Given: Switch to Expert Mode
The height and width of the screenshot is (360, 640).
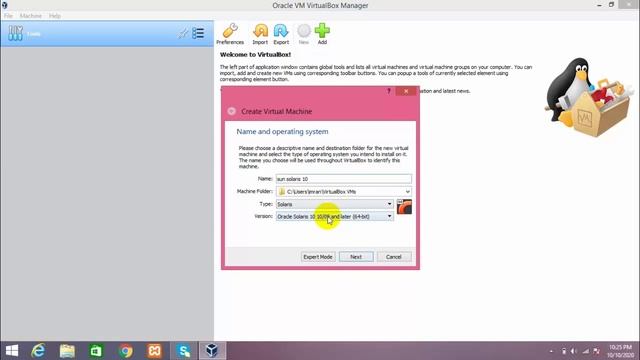Looking at the screenshot, I should 318,257.
